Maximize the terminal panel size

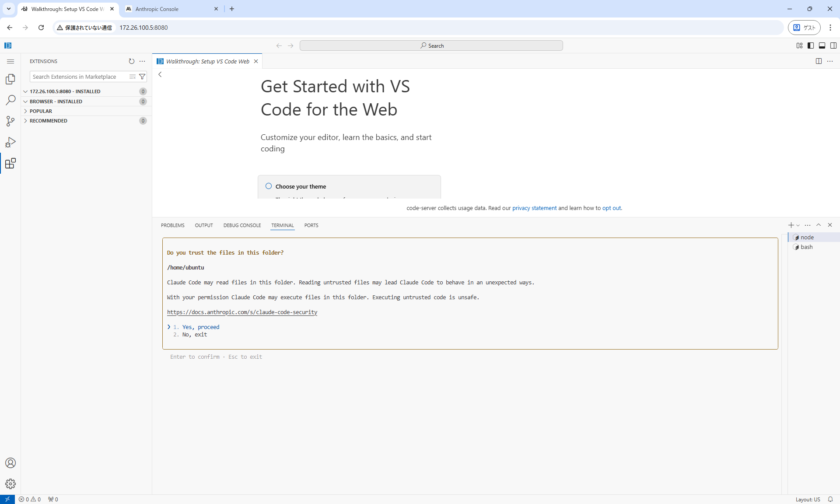click(819, 225)
